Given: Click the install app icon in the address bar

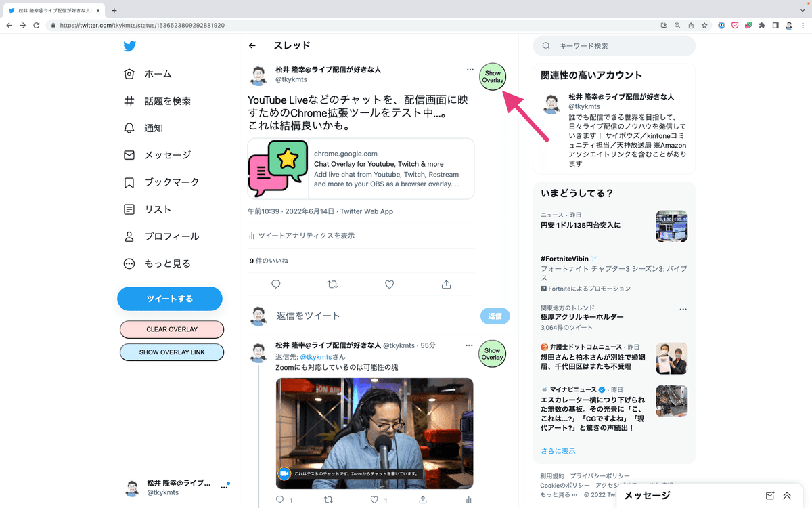Looking at the screenshot, I should (x=664, y=25).
